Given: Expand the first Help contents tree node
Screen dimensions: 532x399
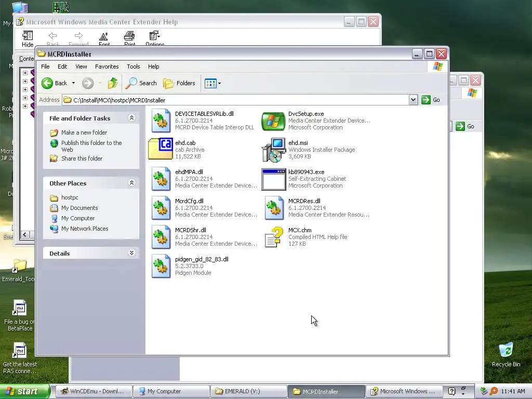Looking at the screenshot, I should 25,73.
